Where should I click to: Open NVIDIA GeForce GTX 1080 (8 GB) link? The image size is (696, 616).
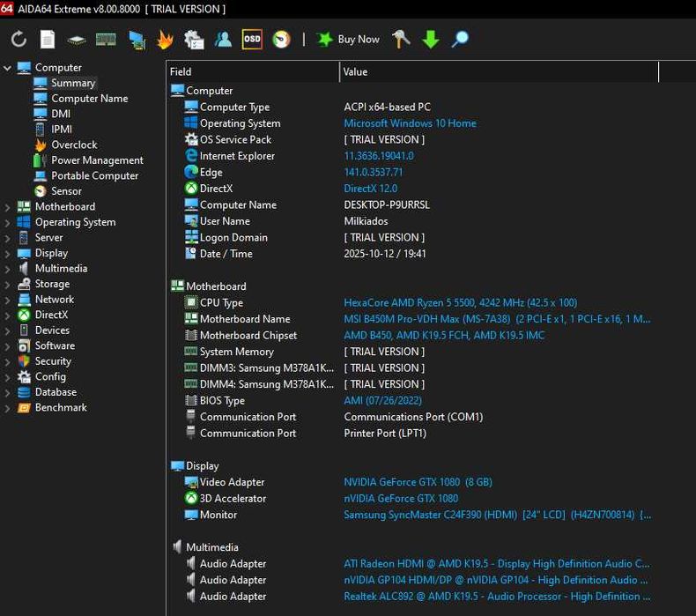click(x=418, y=482)
